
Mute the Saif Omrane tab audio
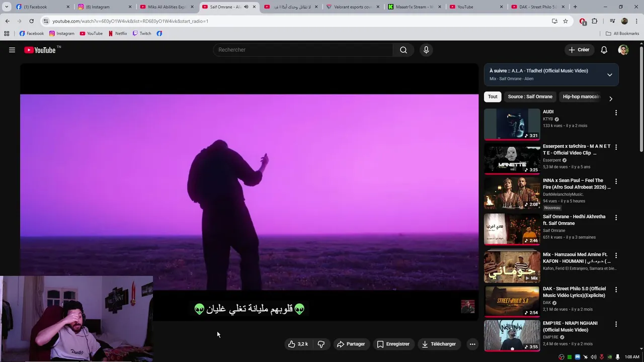tap(246, 7)
